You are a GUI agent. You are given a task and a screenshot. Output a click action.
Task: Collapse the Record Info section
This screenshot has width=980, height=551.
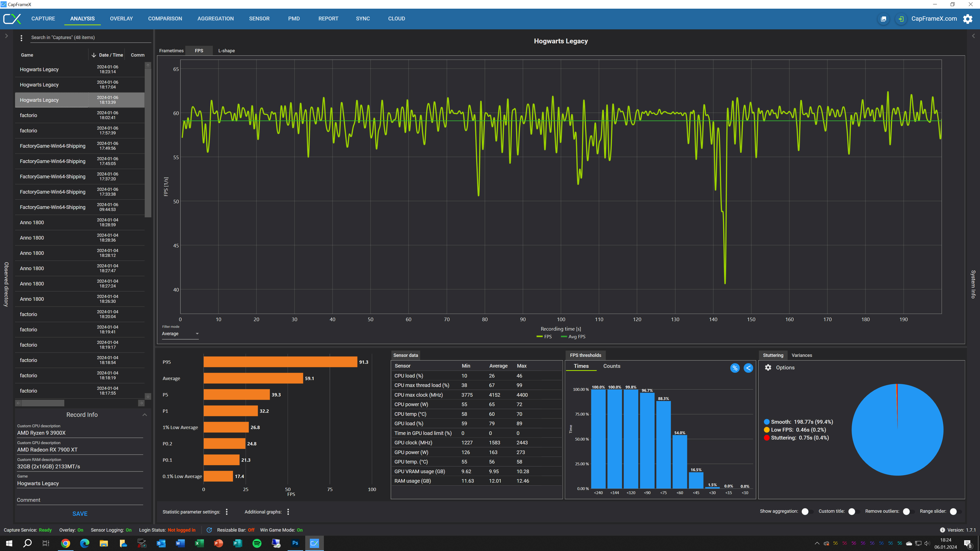point(144,415)
